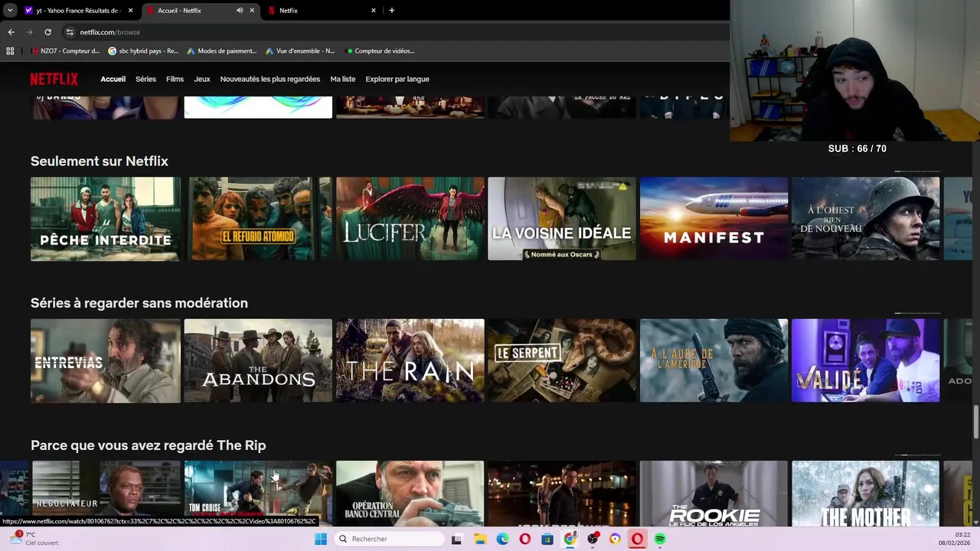Open The Abandons thumbnail
This screenshot has width=980, height=551.
(x=258, y=360)
